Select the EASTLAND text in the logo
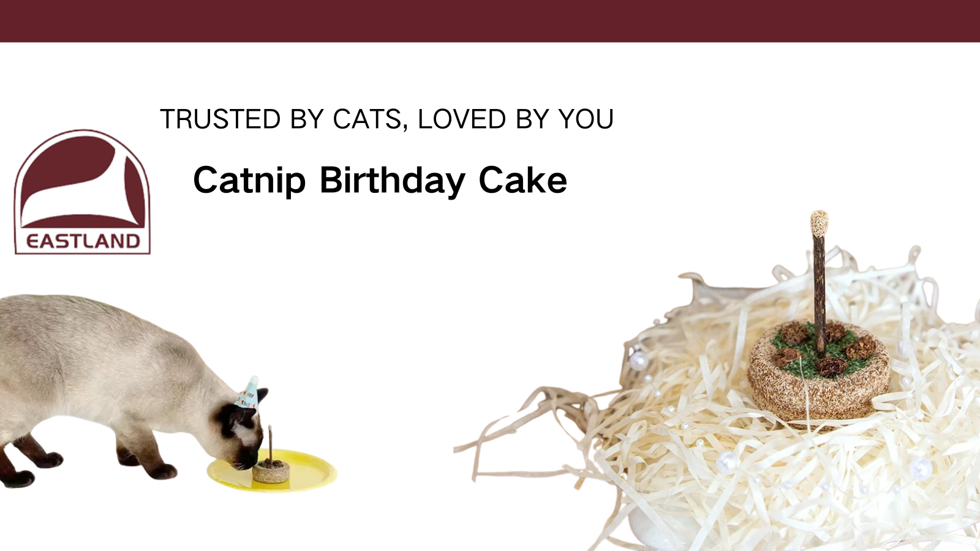 click(83, 241)
